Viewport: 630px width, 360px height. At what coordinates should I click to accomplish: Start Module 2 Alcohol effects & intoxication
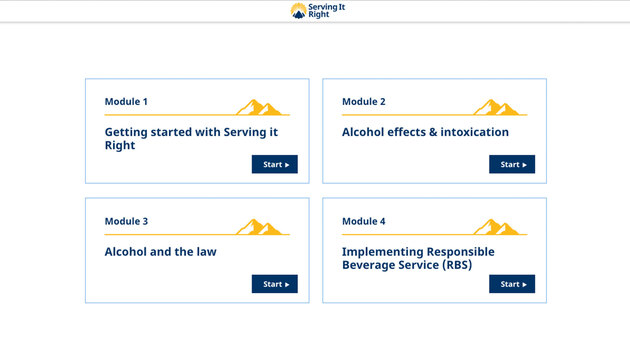(x=512, y=164)
